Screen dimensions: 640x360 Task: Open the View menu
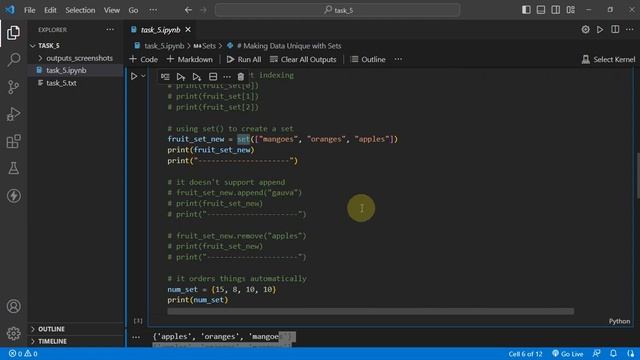pos(111,10)
